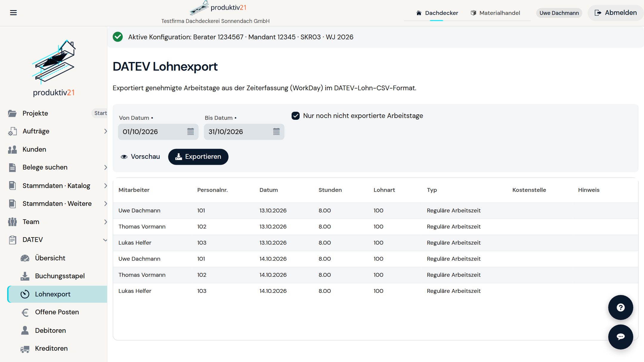
Task: Open calendar picker for Von Datum
Action: [191, 132]
